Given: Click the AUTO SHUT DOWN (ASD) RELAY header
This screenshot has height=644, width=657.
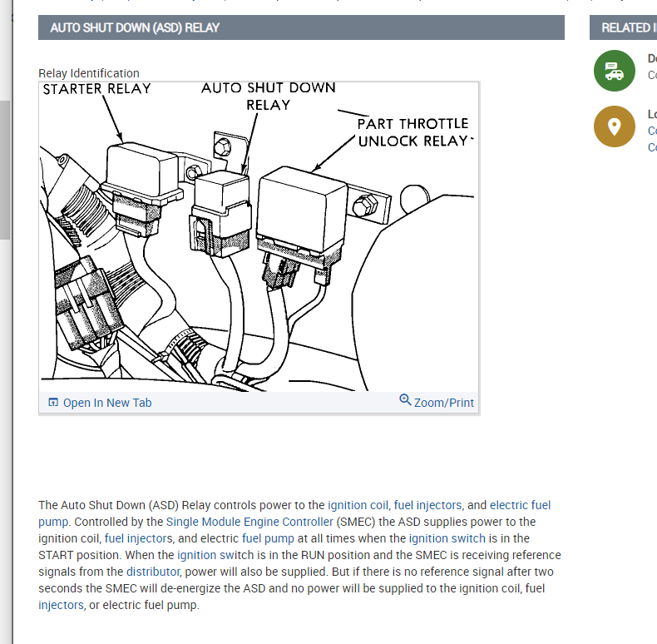Looking at the screenshot, I should [301, 27].
